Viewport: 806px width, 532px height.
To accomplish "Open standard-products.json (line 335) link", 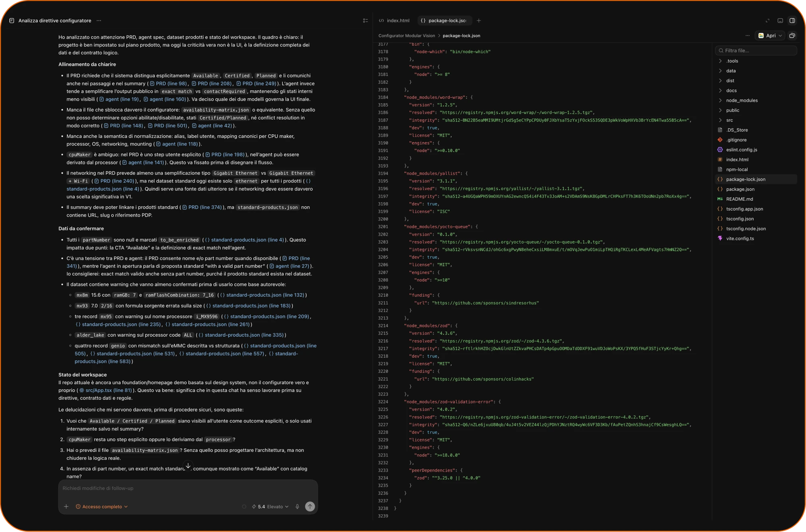I will [x=241, y=335].
